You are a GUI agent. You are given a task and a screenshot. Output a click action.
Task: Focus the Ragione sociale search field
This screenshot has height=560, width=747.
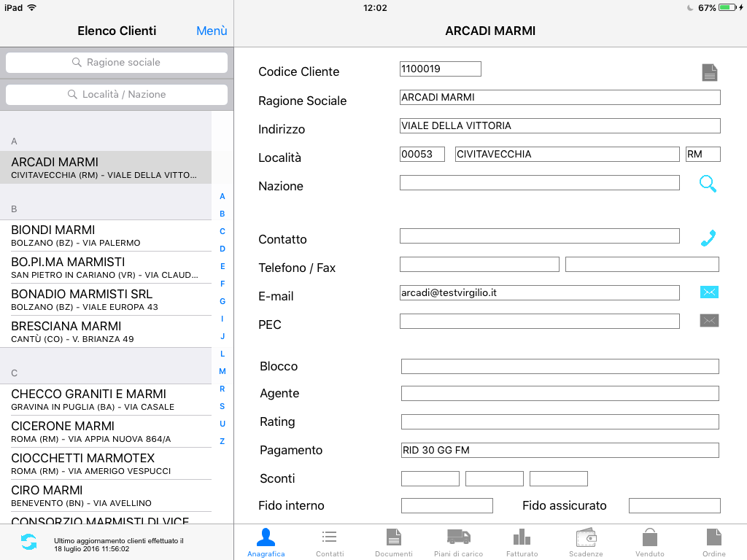click(x=117, y=63)
